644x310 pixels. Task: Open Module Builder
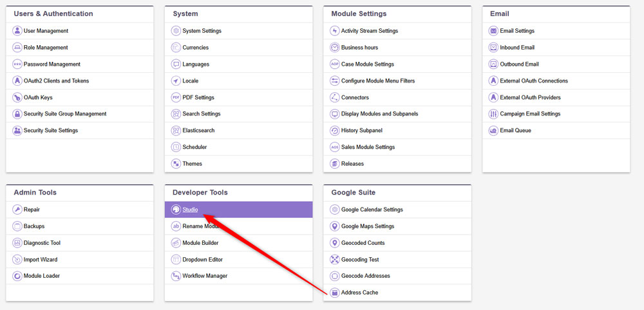pos(200,243)
